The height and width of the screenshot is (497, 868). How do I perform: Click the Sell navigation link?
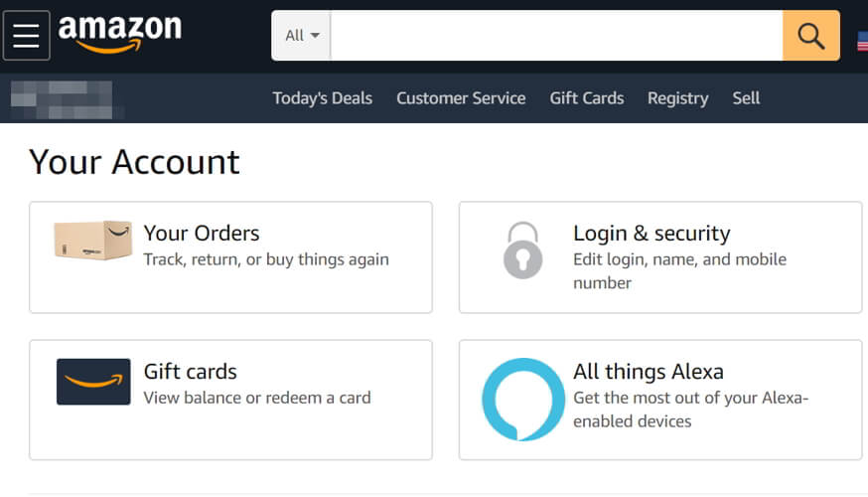tap(746, 98)
